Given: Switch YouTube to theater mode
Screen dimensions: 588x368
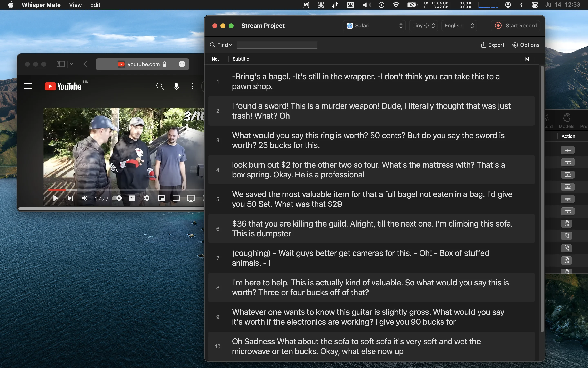Looking at the screenshot, I should [x=176, y=198].
